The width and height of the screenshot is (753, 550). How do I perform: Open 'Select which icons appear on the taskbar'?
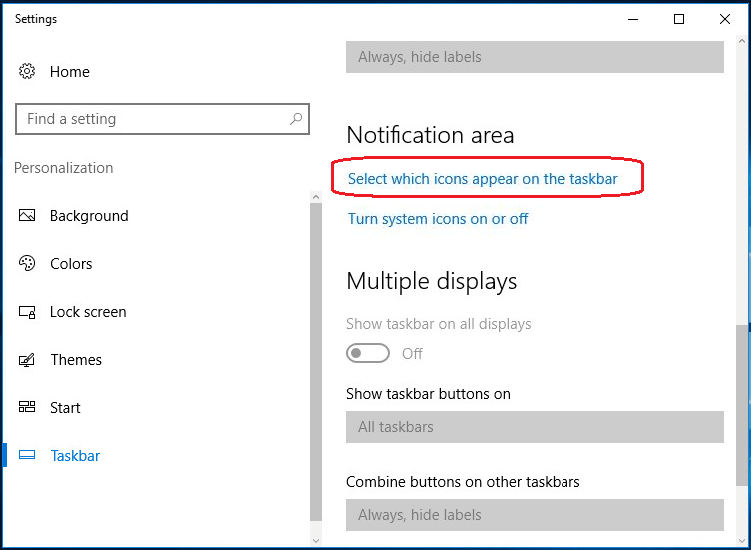[482, 179]
